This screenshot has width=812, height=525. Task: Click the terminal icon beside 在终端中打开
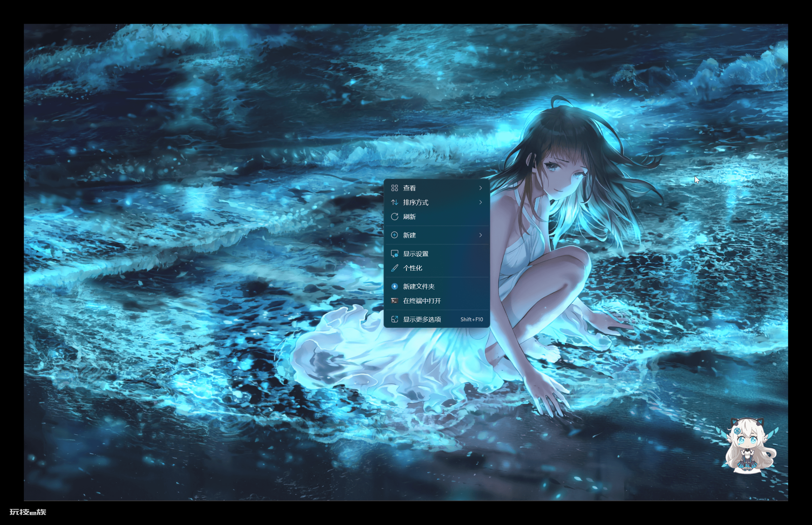395,301
